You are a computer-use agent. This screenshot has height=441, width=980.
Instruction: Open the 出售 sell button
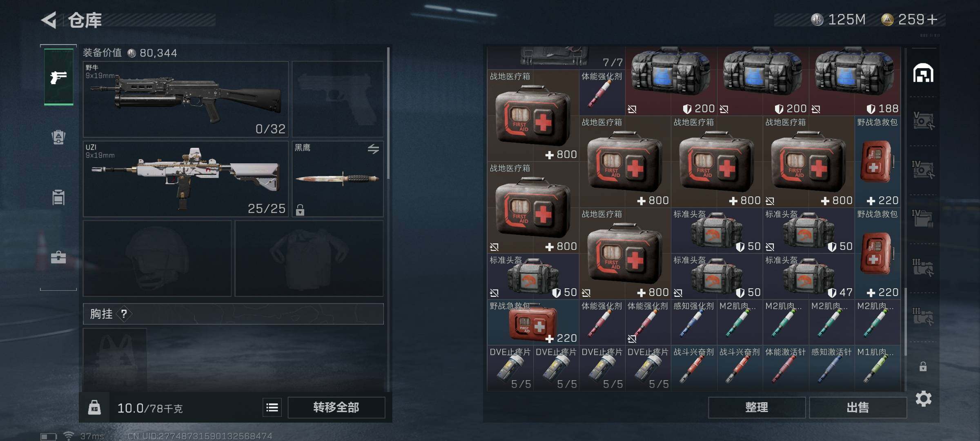(857, 407)
